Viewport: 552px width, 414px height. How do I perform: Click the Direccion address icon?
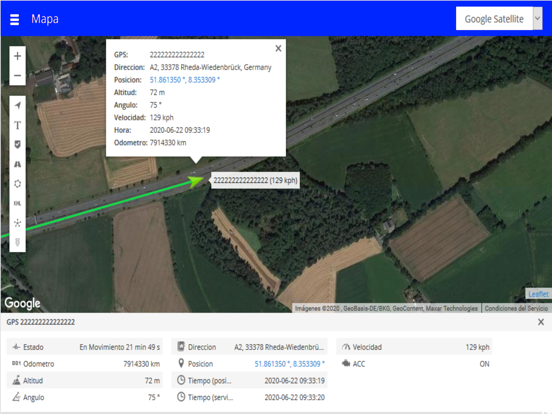coord(181,346)
